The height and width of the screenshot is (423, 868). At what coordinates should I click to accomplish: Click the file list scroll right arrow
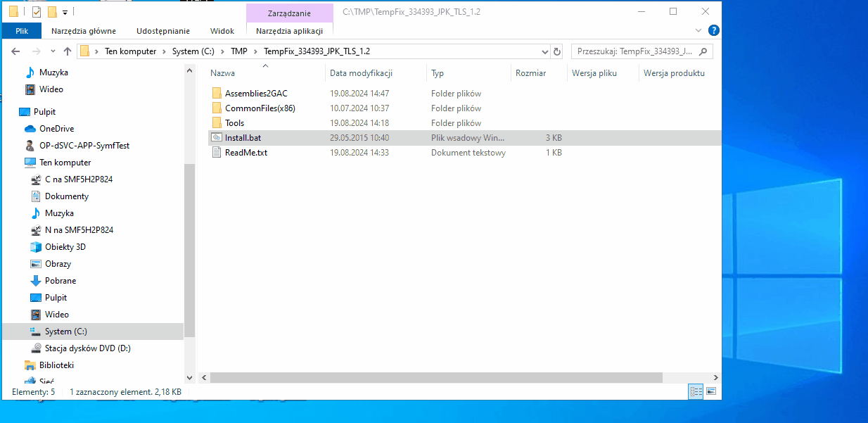[715, 377]
